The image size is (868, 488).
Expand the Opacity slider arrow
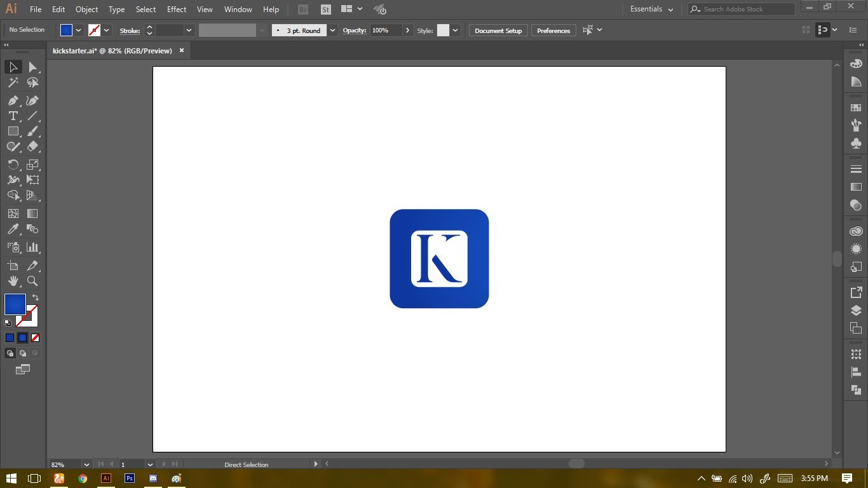tap(407, 30)
